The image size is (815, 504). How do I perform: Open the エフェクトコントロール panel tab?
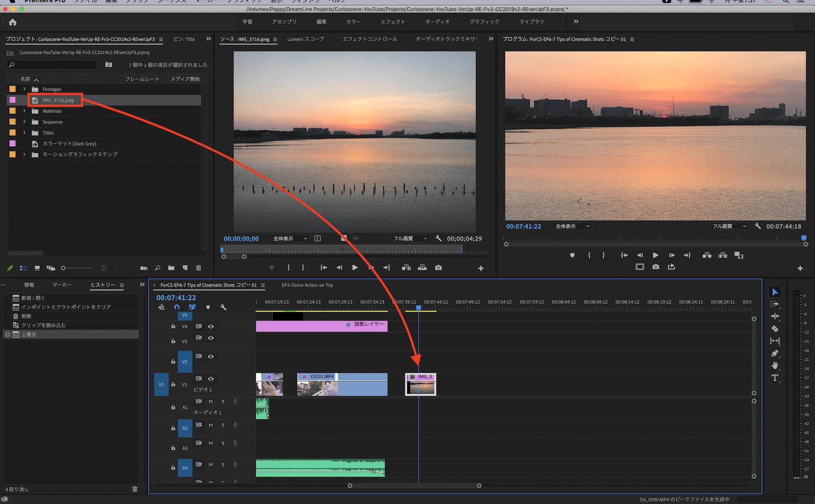[x=369, y=39]
